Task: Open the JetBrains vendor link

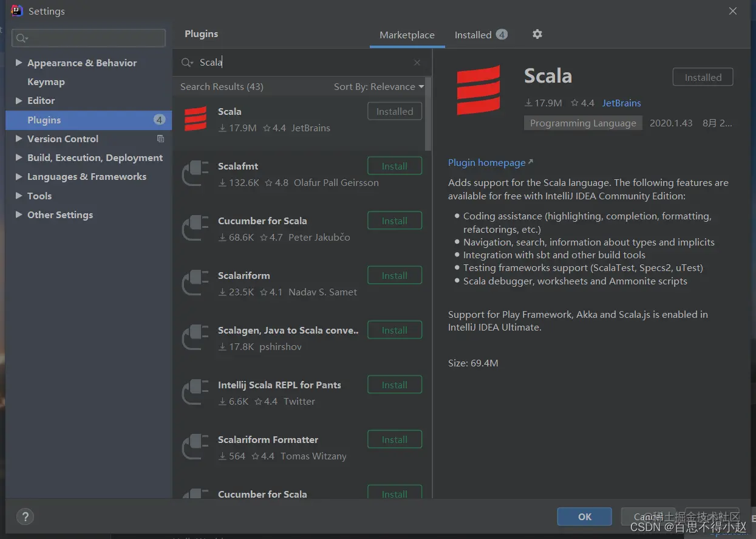Action: 621,103
